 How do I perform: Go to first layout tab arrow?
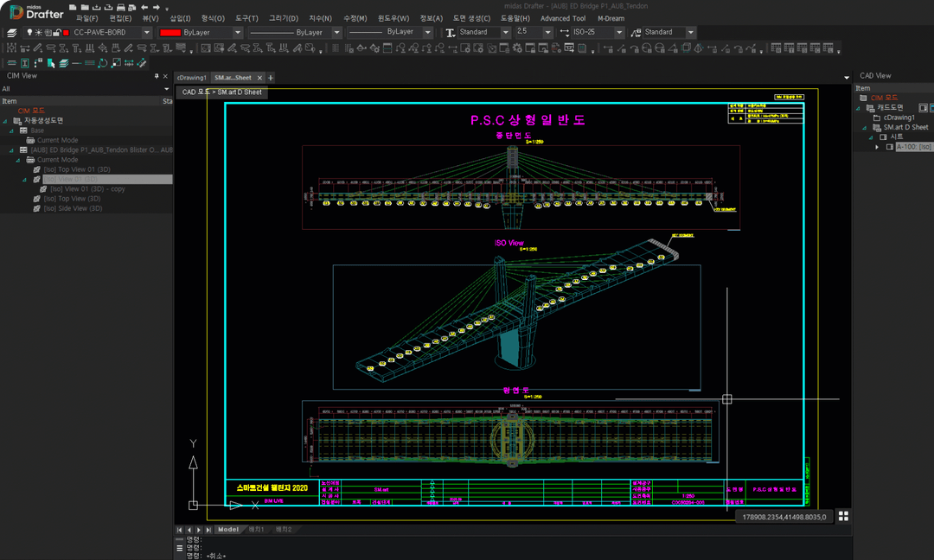pos(179,530)
